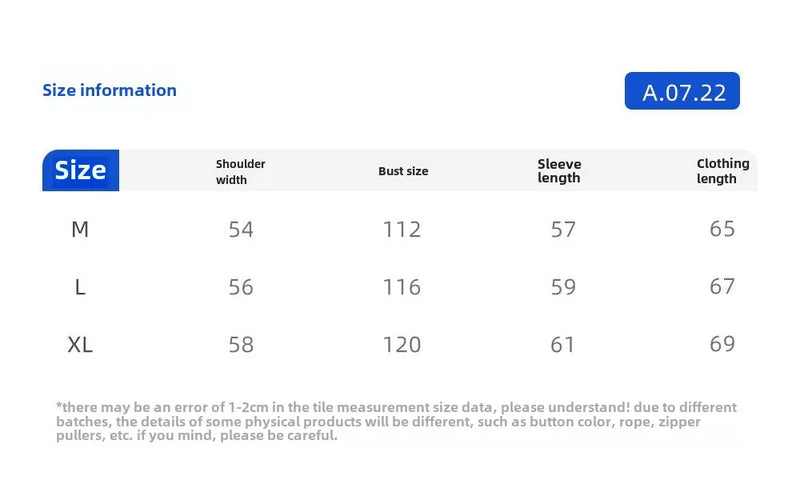This screenshot has width=800, height=480.
Task: Select the L size row label
Action: click(80, 287)
